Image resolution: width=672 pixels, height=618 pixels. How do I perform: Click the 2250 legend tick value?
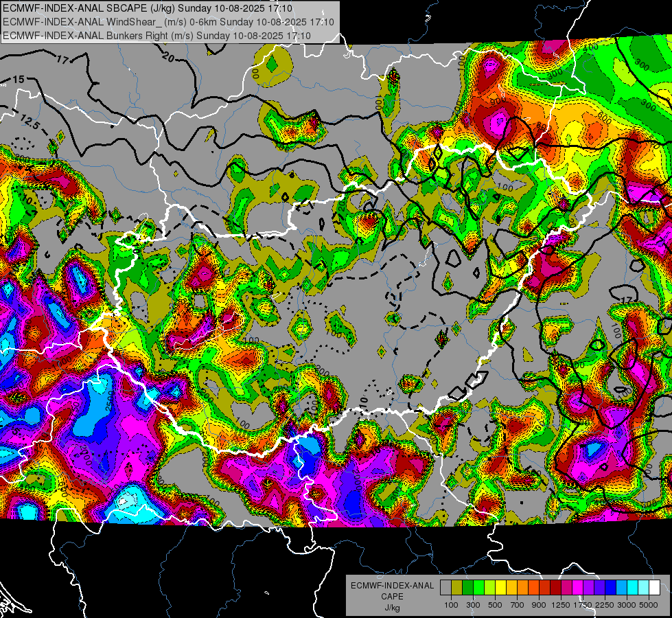(x=605, y=605)
